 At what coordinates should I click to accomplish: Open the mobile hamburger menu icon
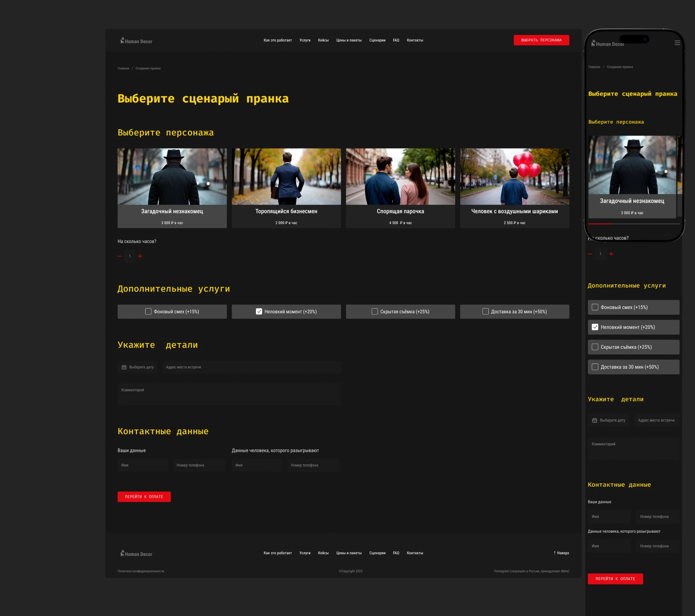click(x=677, y=43)
